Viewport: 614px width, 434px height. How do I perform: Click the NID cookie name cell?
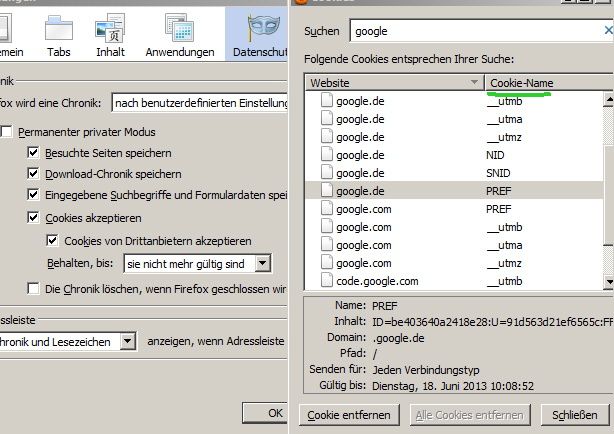coord(495,155)
